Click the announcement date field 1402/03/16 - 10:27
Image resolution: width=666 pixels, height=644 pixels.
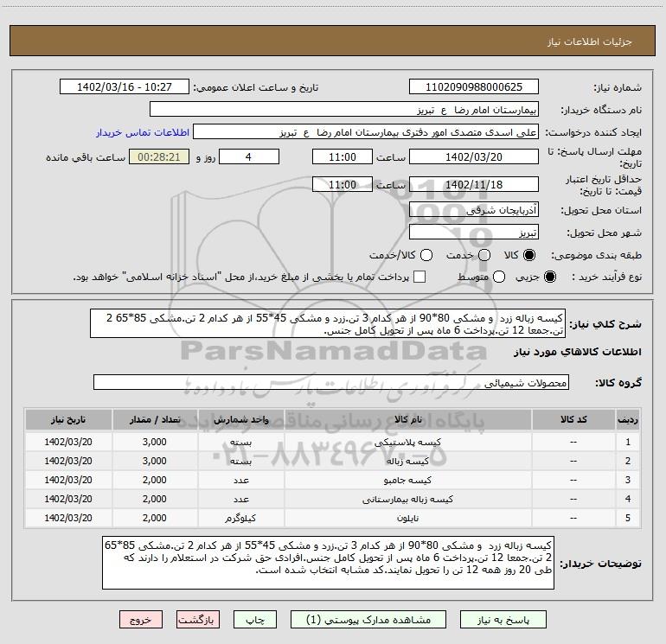coord(125,87)
